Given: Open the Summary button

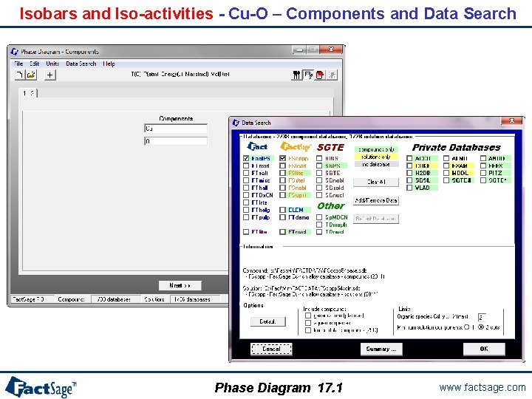Looking at the screenshot, I should 381,349.
